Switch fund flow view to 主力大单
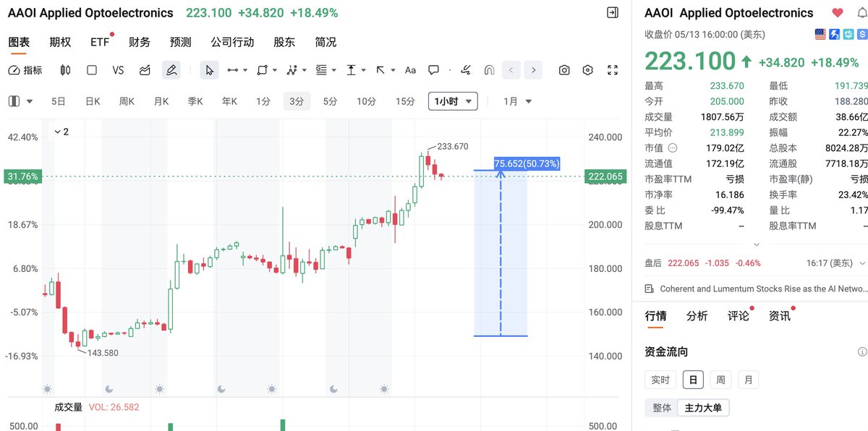The width and height of the screenshot is (868, 431). coord(703,408)
